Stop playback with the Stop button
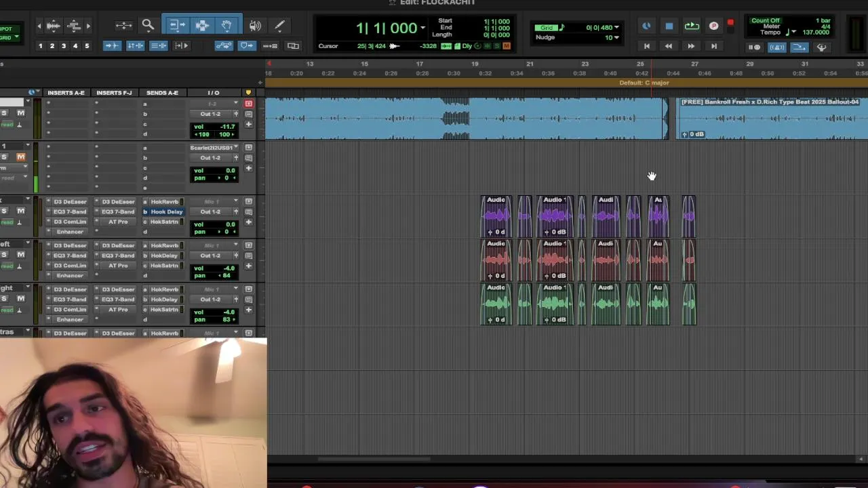 click(669, 26)
